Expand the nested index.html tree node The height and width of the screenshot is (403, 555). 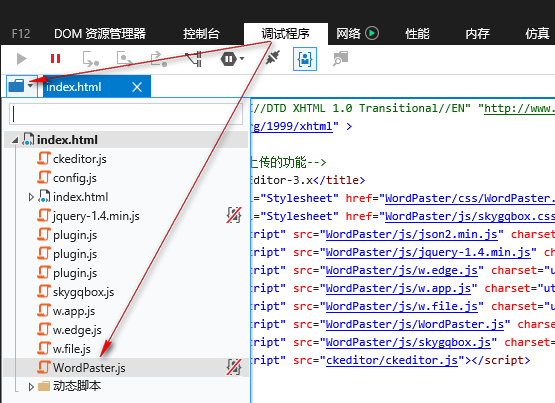tap(31, 197)
